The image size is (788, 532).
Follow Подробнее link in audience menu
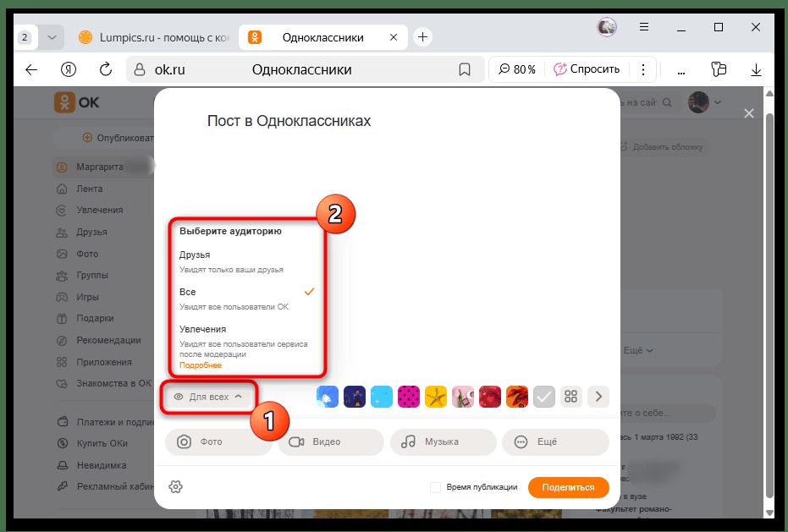coord(201,365)
